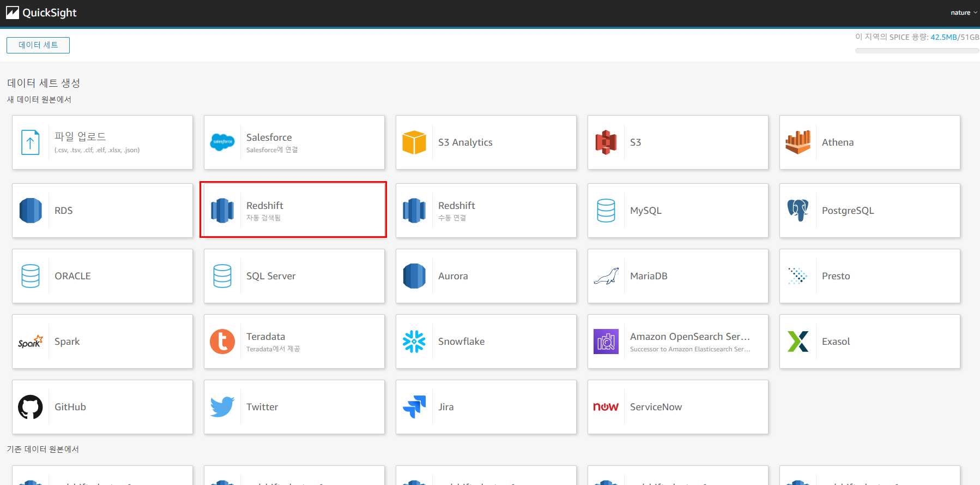
Task: Select the MySQL label
Action: (x=646, y=211)
